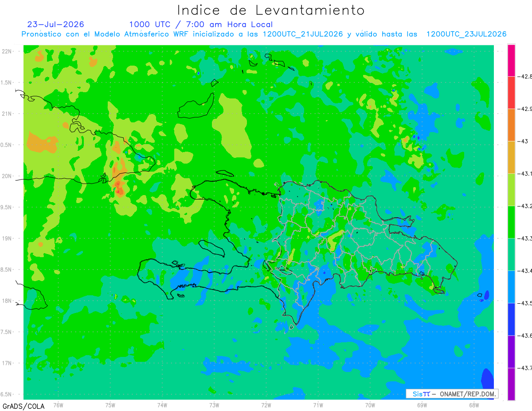Click the "-43" scale value
This screenshot has height=411, width=532.
(x=524, y=141)
